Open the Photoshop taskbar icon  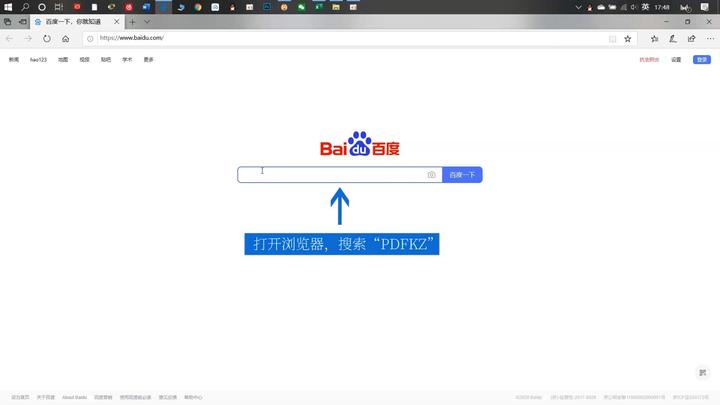tap(267, 7)
